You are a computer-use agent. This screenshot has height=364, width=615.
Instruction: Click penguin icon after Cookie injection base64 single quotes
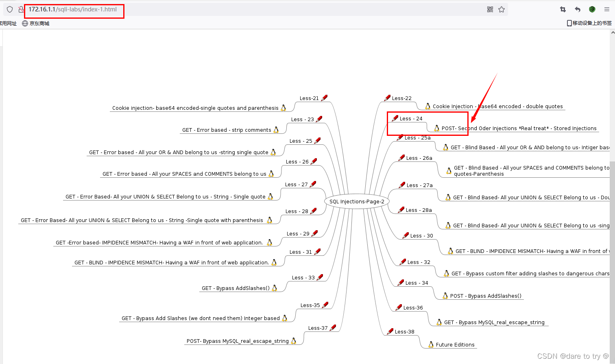pyautogui.click(x=284, y=108)
